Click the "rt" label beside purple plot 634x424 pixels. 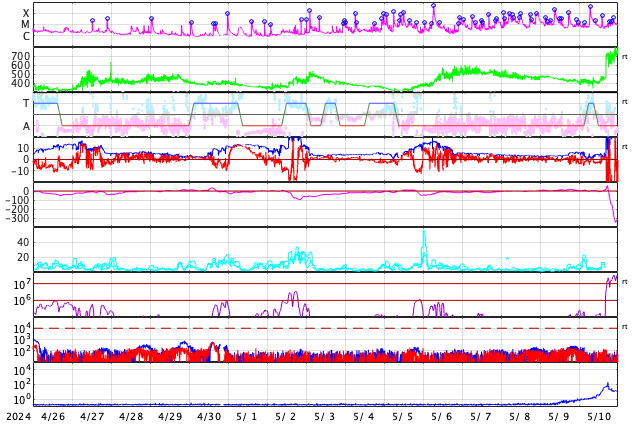click(x=625, y=282)
